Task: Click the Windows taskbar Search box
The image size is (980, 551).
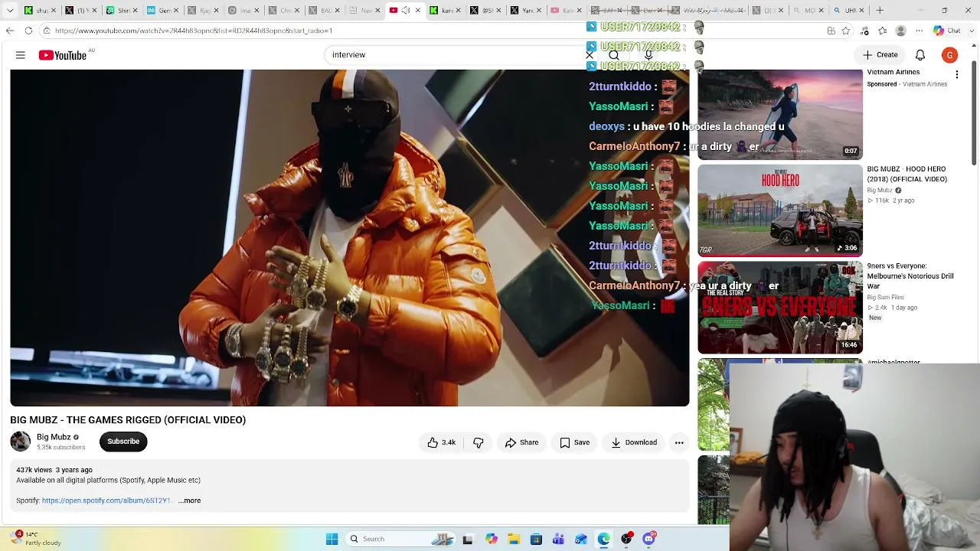Action: 400,539
